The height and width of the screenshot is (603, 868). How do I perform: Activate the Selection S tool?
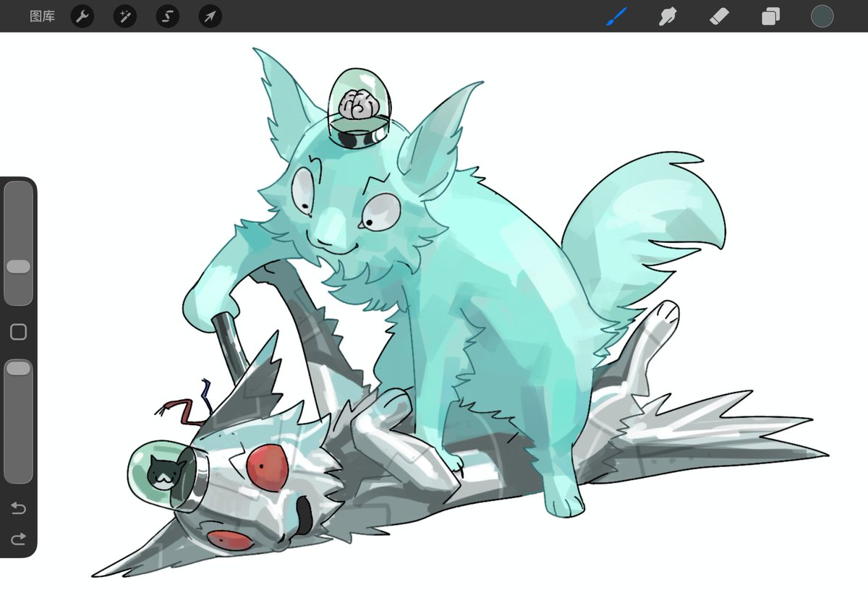pos(168,16)
